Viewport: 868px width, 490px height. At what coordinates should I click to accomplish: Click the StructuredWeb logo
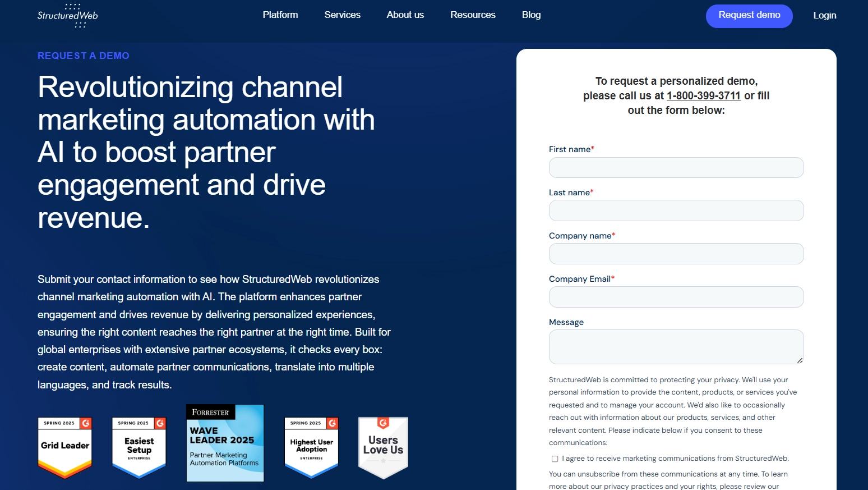pos(67,15)
